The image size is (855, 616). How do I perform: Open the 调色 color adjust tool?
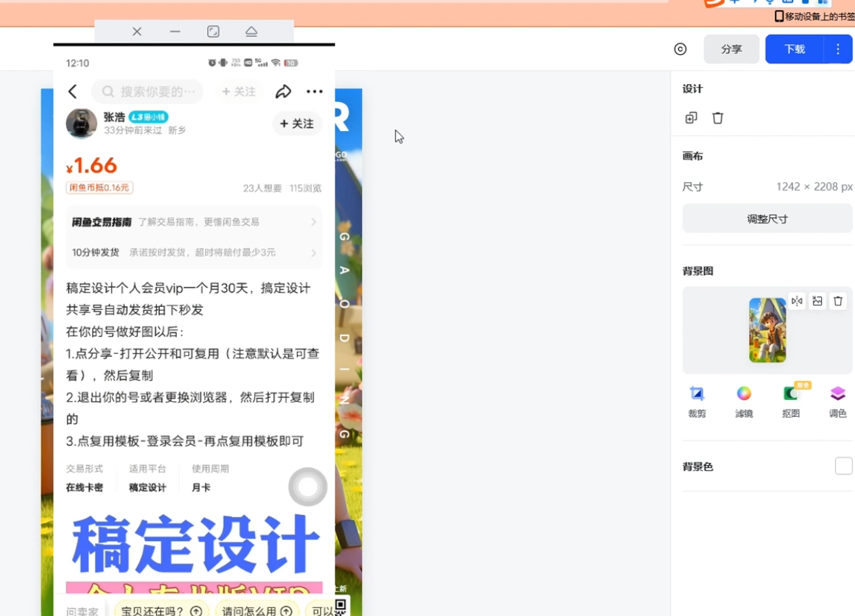[837, 401]
